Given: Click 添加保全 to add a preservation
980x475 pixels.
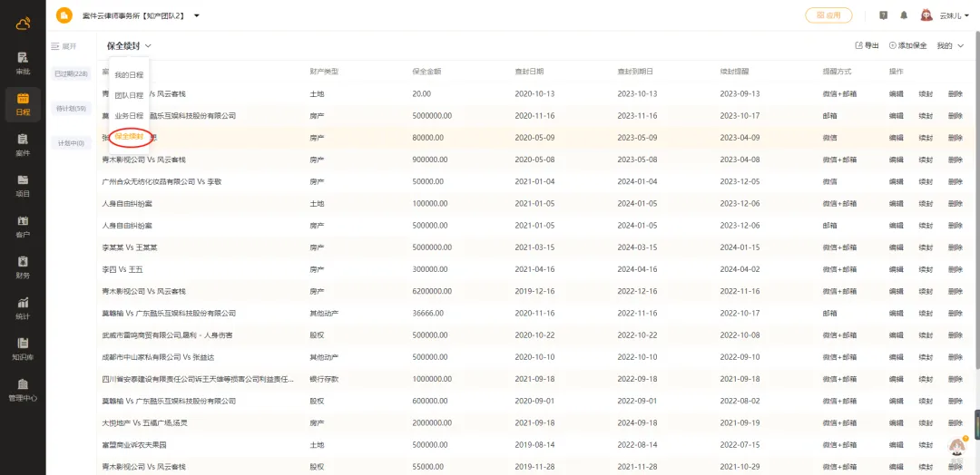Looking at the screenshot, I should point(907,45).
